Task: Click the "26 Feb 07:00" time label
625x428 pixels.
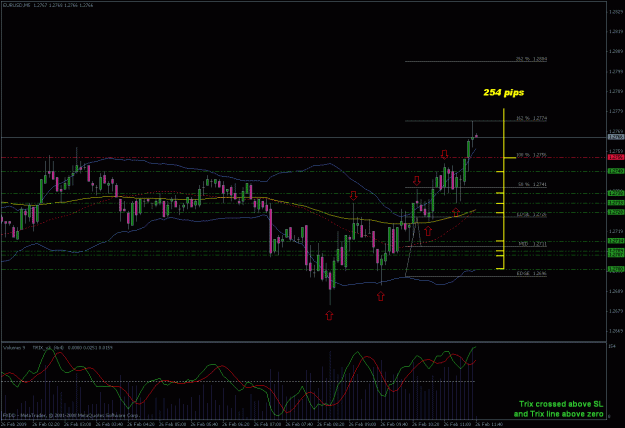Action: 267,424
